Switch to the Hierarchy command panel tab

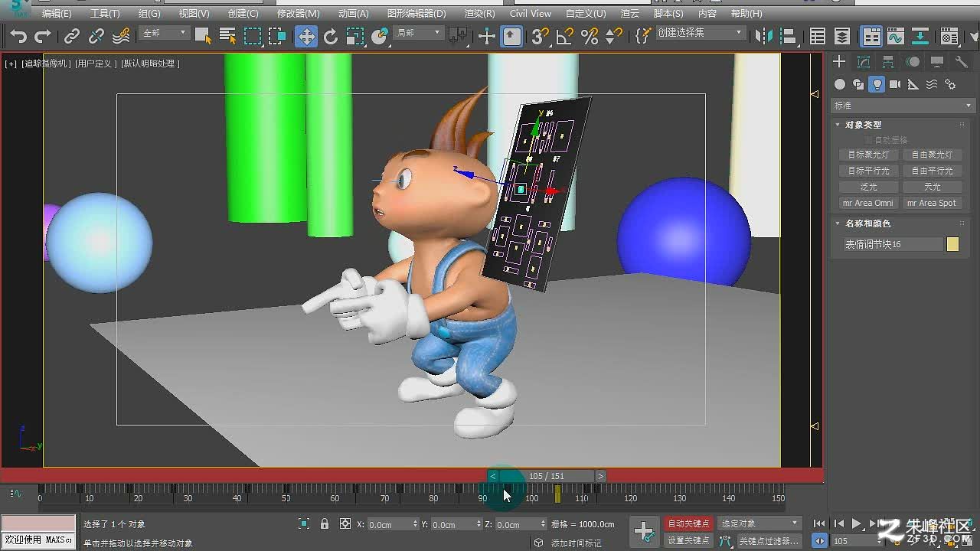coord(888,62)
